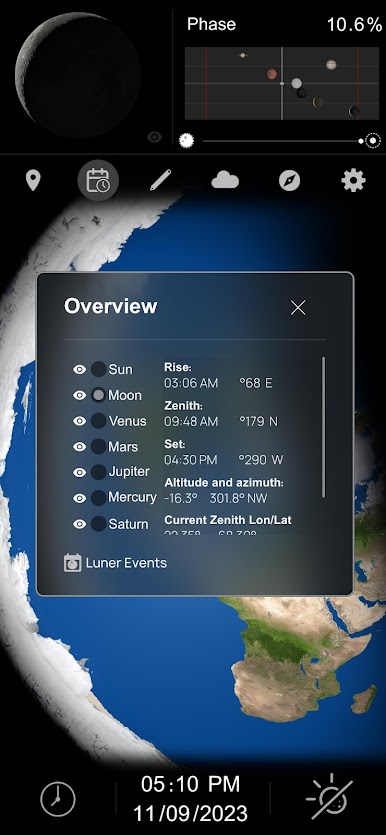This screenshot has height=835, width=386.
Task: Tap the clock icon beside the time
Action: pos(58,799)
